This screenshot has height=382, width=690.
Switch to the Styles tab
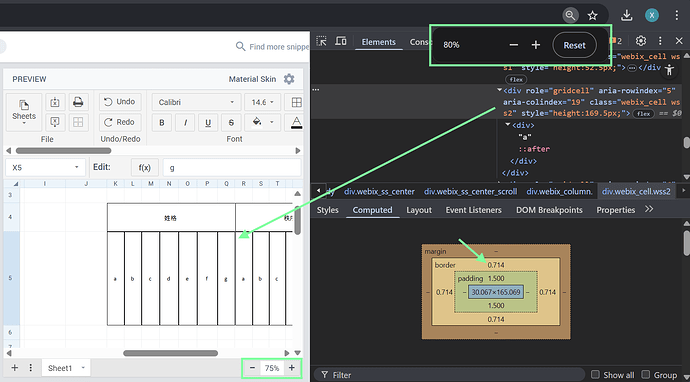[x=327, y=210]
